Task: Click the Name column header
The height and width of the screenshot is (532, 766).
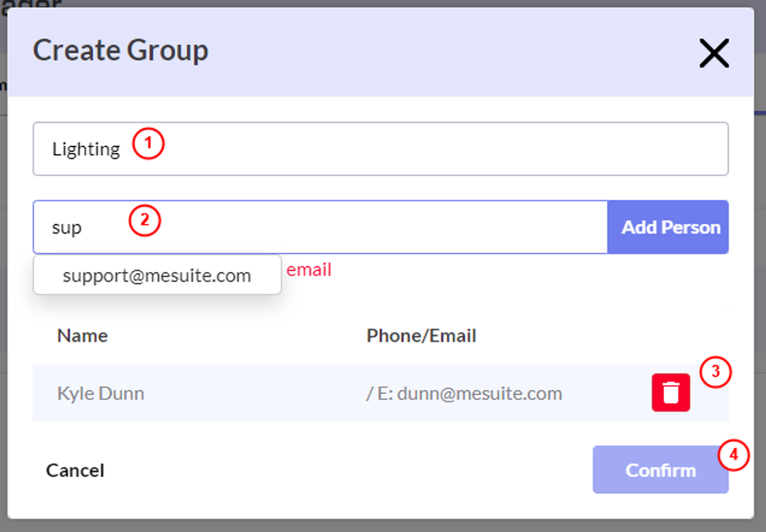Action: click(82, 336)
